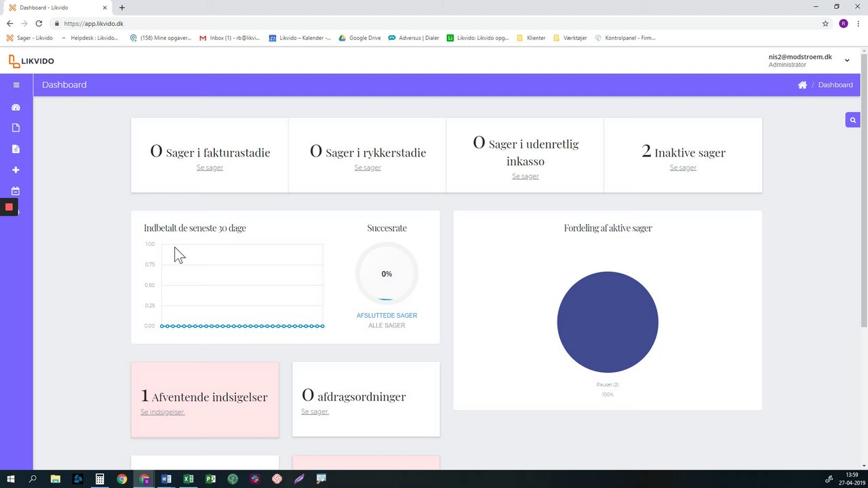Open the Sager - Likvido bookmark
Image resolution: width=868 pixels, height=488 pixels.
click(x=29, y=38)
